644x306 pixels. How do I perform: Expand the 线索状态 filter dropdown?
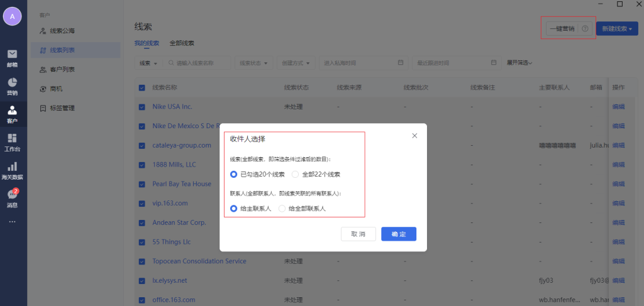[x=255, y=63]
